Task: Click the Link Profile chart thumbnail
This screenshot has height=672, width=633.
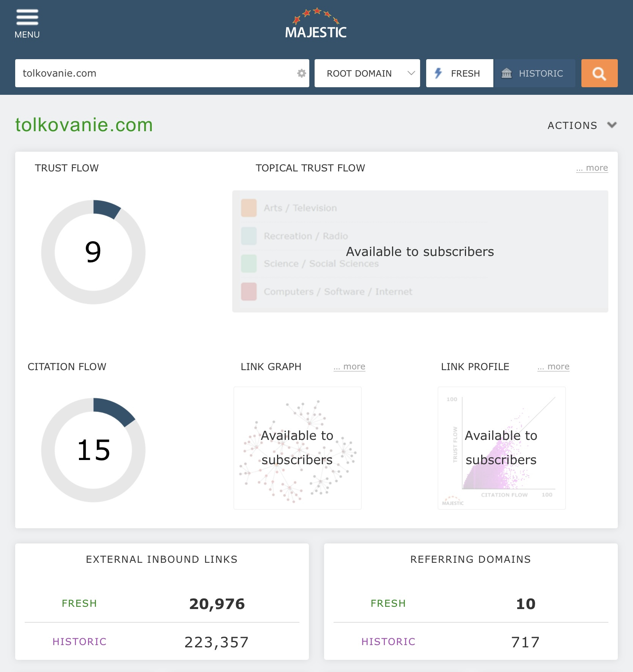Action: click(502, 448)
